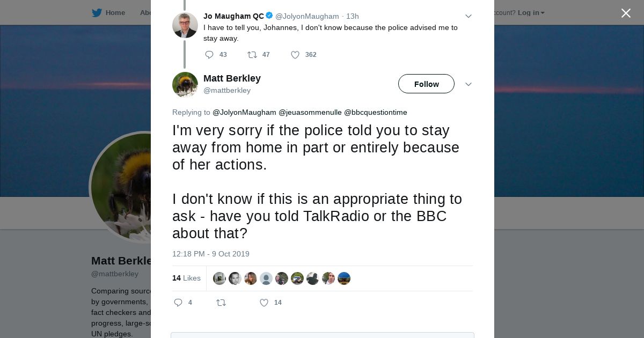Image resolution: width=644 pixels, height=338 pixels.
Task: Expand Matt Berkley tweet options chevron
Action: point(468,84)
